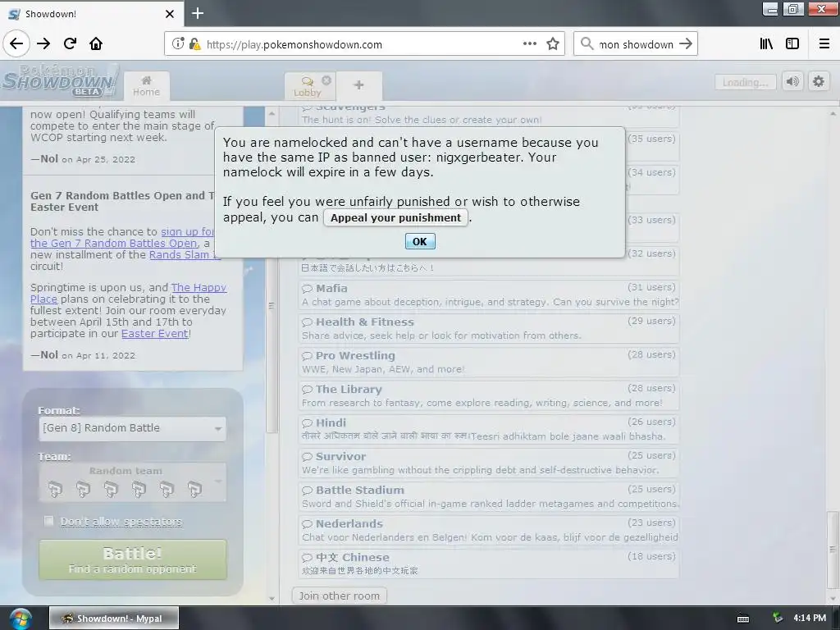This screenshot has width=840, height=630.
Task: Click the browser forward arrow
Action: click(43, 44)
